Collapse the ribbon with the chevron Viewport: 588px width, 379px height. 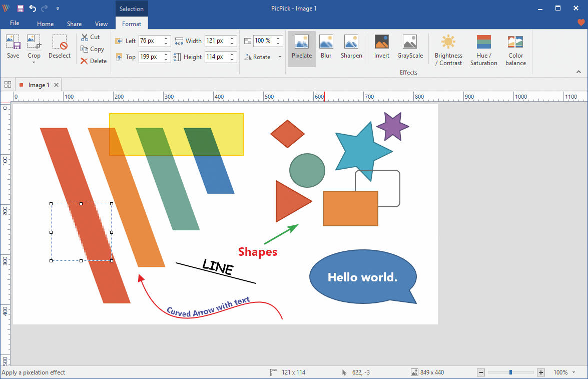coord(578,72)
